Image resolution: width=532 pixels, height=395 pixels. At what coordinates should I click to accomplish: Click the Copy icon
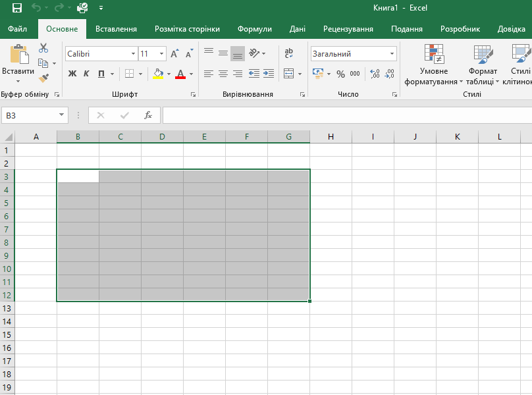(x=43, y=63)
